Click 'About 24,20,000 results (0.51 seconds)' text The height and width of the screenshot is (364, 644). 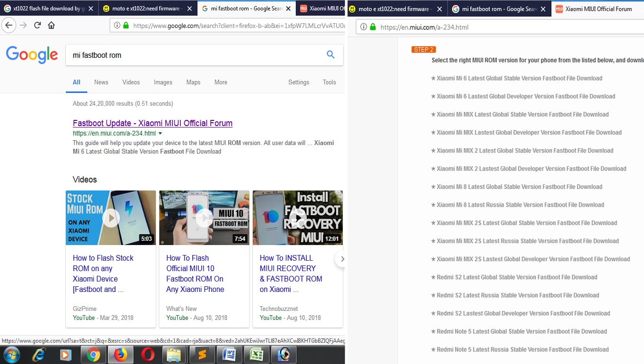pos(123,103)
